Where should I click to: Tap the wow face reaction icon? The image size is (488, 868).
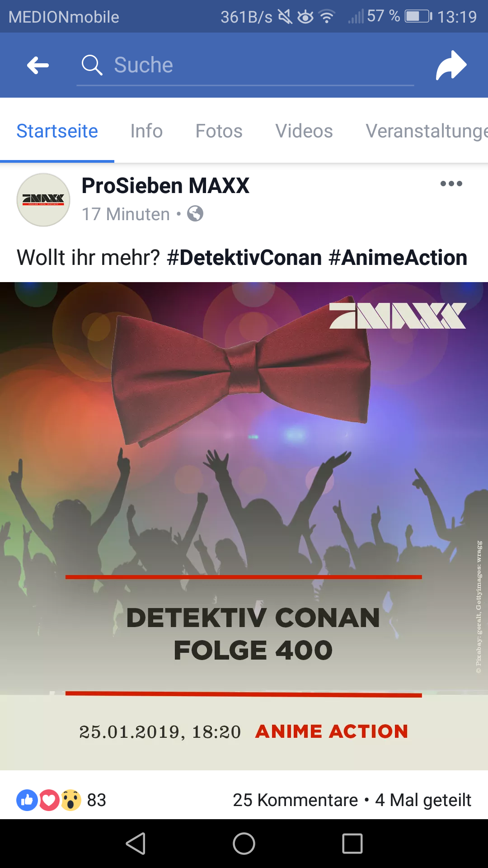(71, 800)
